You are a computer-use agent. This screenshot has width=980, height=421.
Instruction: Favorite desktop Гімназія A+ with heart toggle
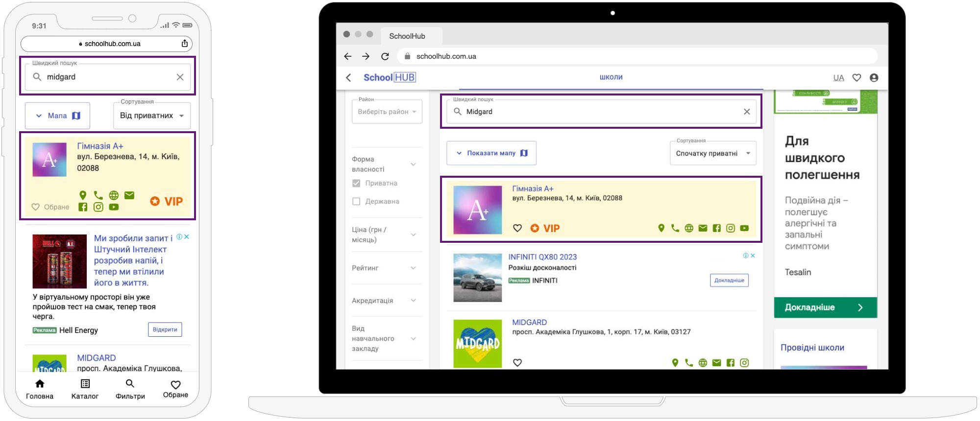click(517, 228)
